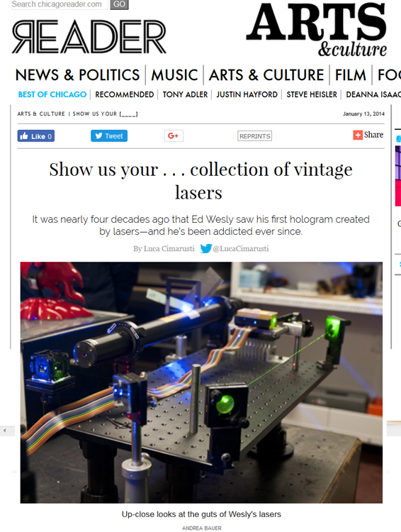Open the Recommended sub-navigation link
This screenshot has width=401, height=532.
tap(125, 94)
